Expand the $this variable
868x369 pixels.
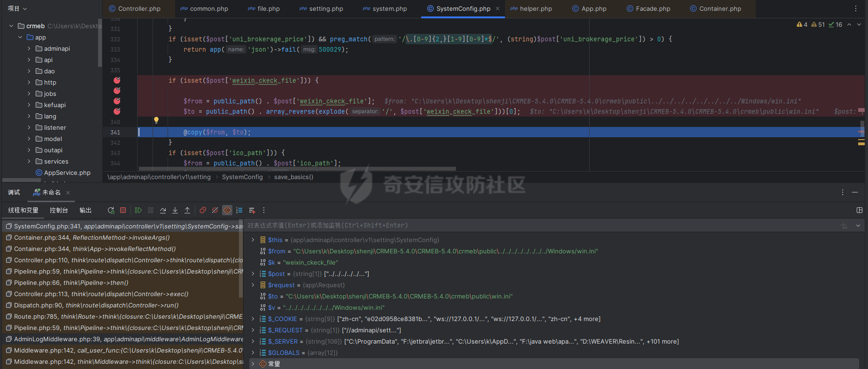coord(253,240)
